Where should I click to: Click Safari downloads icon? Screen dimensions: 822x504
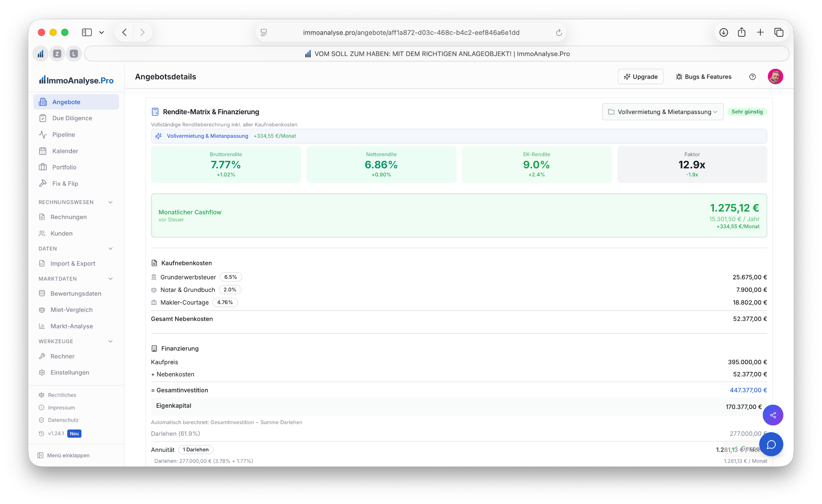pyautogui.click(x=724, y=33)
